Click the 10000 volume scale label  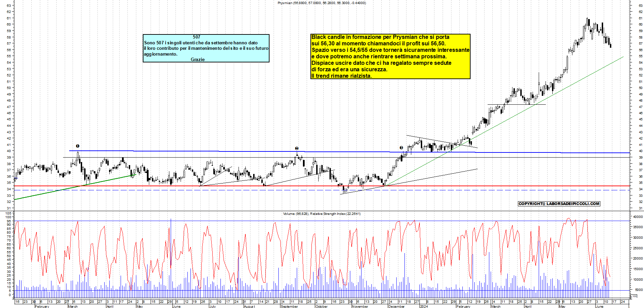click(638, 280)
